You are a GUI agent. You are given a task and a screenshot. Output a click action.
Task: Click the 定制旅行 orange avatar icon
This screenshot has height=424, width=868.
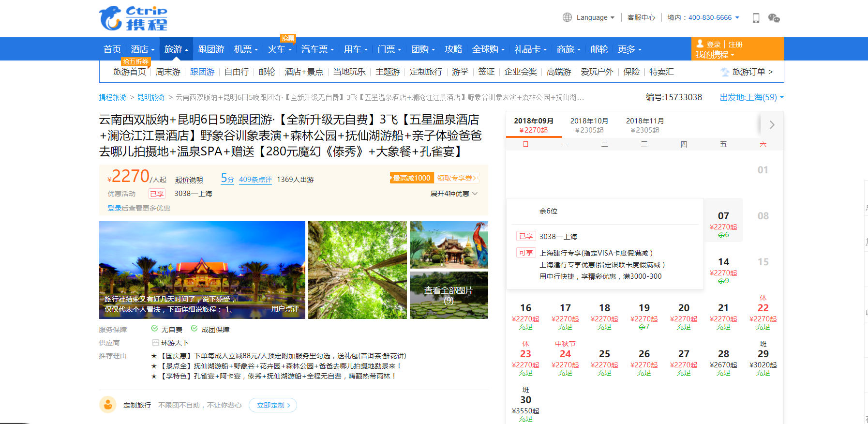pos(108,405)
